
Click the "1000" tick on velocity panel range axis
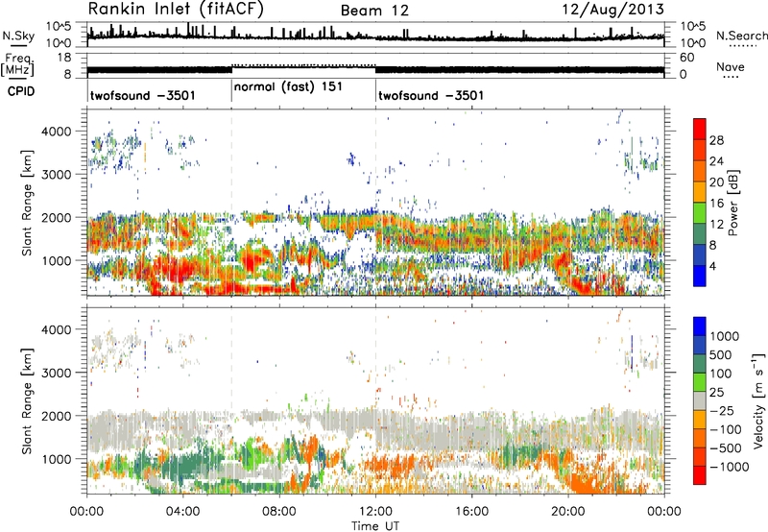[57, 459]
